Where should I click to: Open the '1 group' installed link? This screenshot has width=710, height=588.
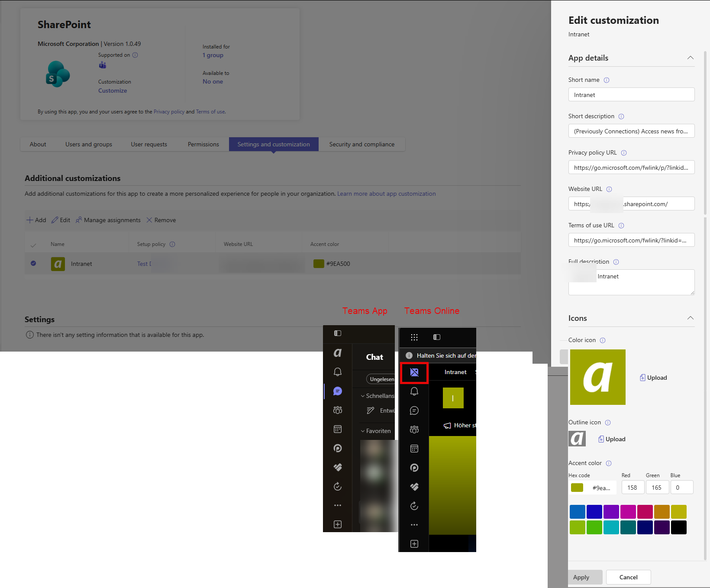(x=213, y=55)
